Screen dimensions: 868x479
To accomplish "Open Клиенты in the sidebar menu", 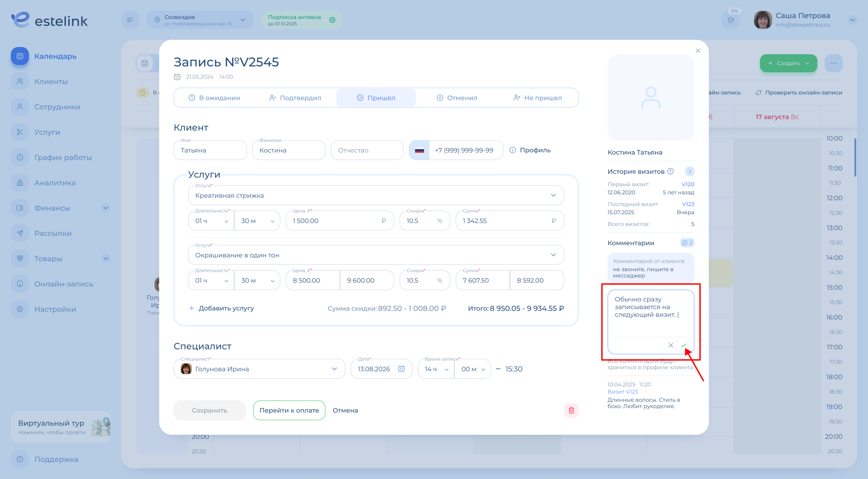I will pyautogui.click(x=51, y=81).
